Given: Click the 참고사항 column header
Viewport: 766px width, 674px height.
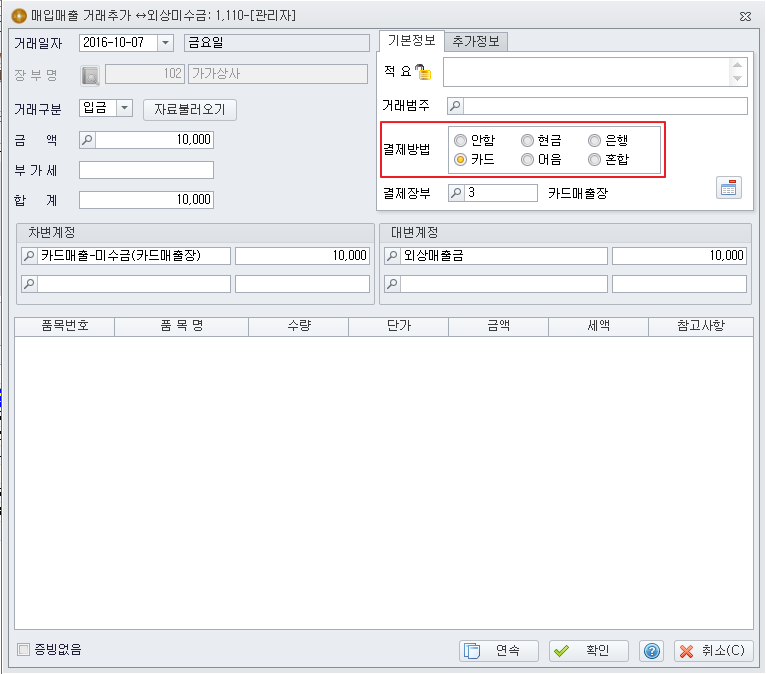Looking at the screenshot, I should pos(701,326).
